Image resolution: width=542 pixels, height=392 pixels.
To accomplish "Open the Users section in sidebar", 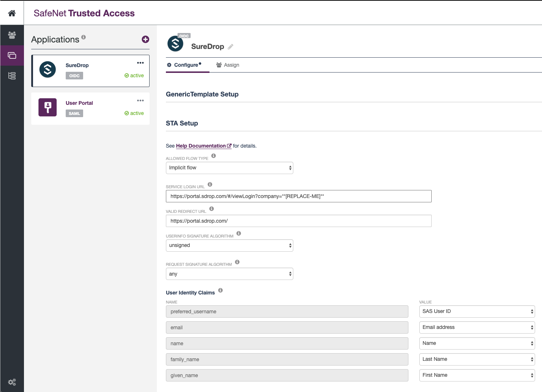I will click(12, 35).
